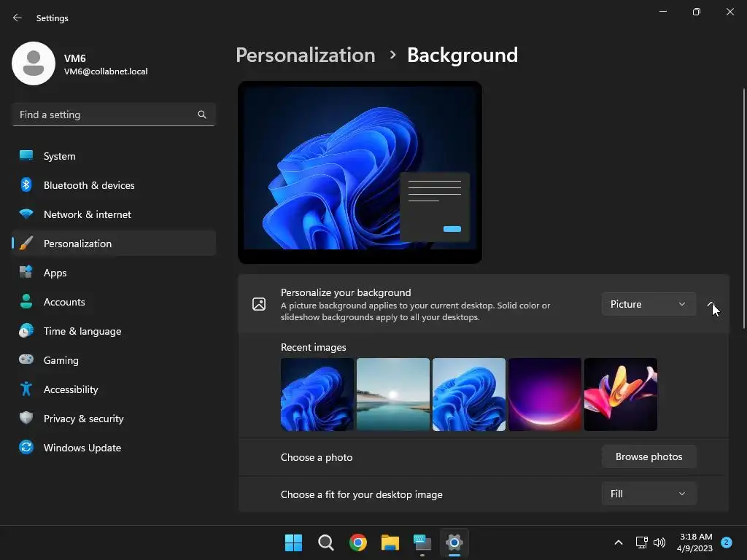This screenshot has width=747, height=560.
Task: Open the Windows Start menu
Action: (293, 542)
